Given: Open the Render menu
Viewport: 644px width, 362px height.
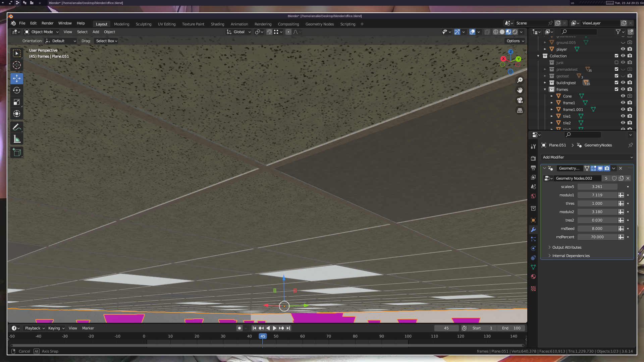Looking at the screenshot, I should 47,23.
